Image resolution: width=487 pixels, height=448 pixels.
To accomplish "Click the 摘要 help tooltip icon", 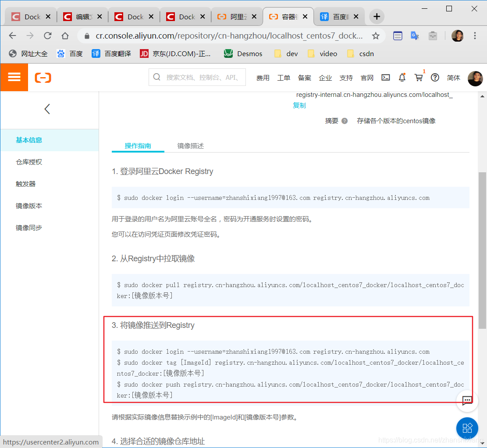I will (x=345, y=121).
